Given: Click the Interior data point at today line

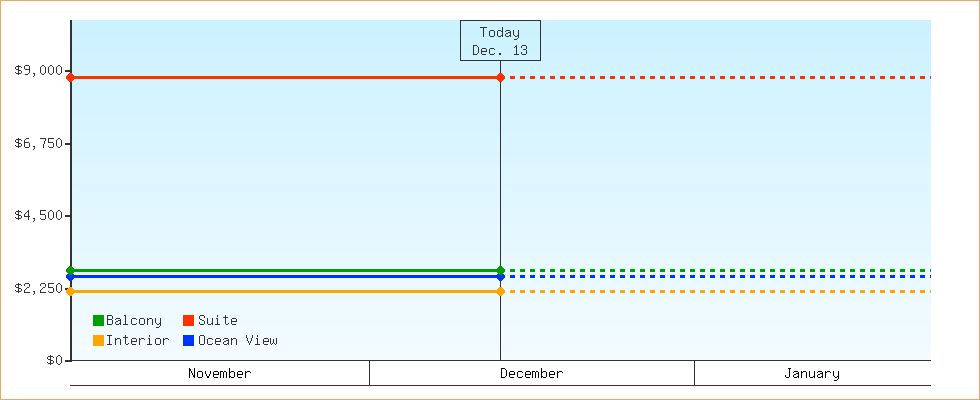Looking at the screenshot, I should pos(500,291).
